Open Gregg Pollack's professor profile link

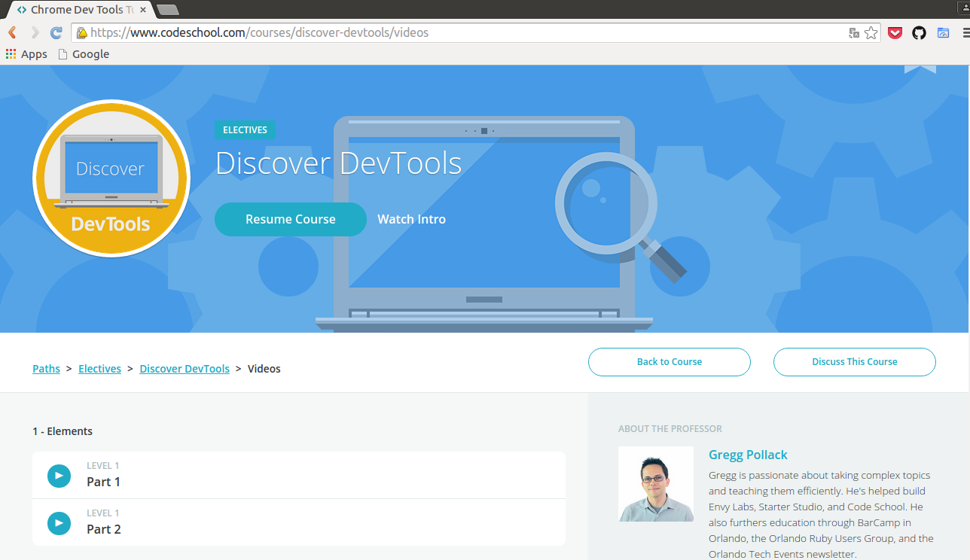pyautogui.click(x=748, y=455)
